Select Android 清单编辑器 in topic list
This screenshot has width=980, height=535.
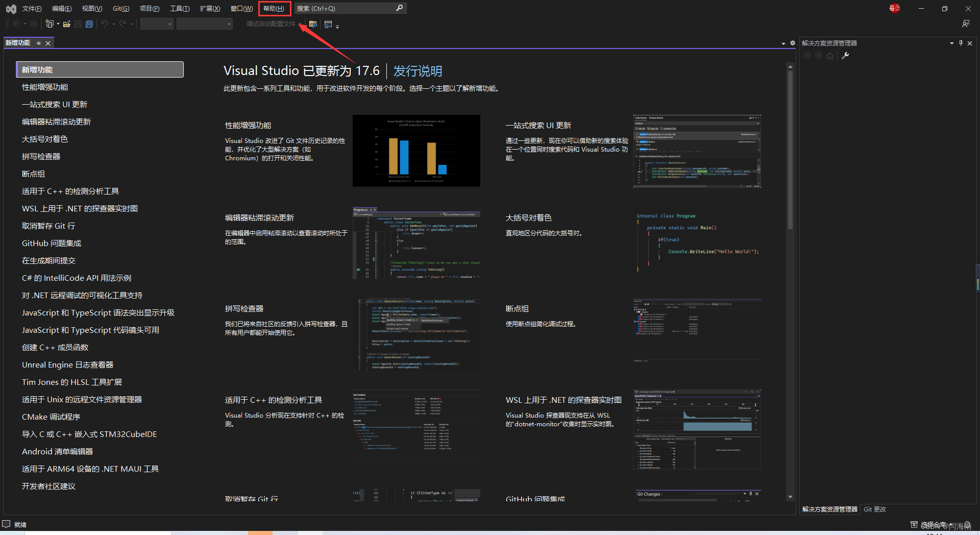57,452
